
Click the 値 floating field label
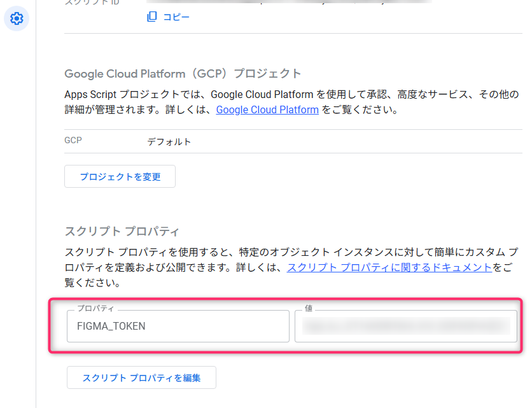click(x=309, y=309)
